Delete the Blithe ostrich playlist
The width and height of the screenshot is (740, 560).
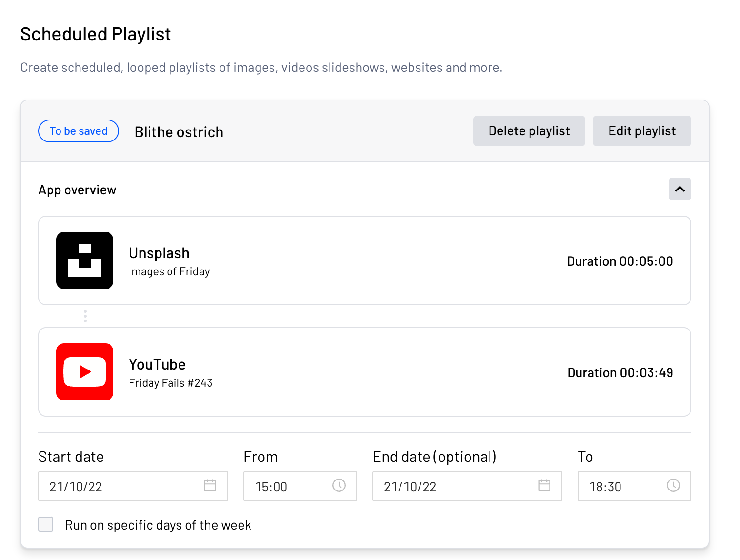pyautogui.click(x=529, y=131)
